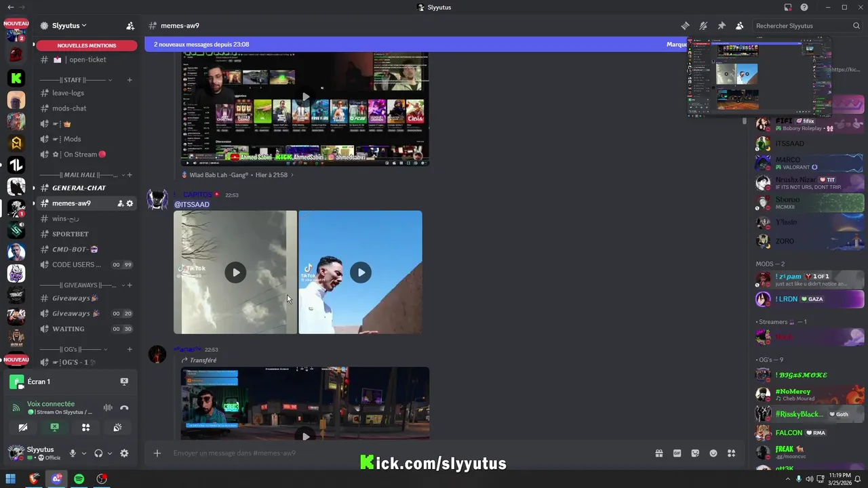Open the soundboard

coord(117,428)
